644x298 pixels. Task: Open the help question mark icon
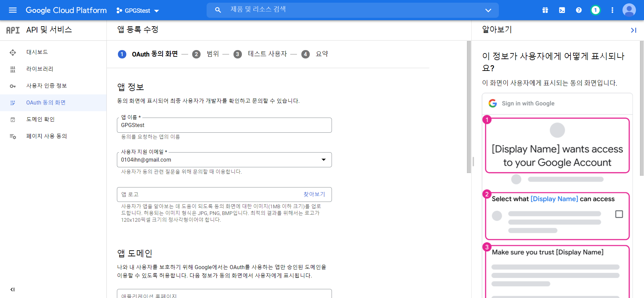(579, 10)
